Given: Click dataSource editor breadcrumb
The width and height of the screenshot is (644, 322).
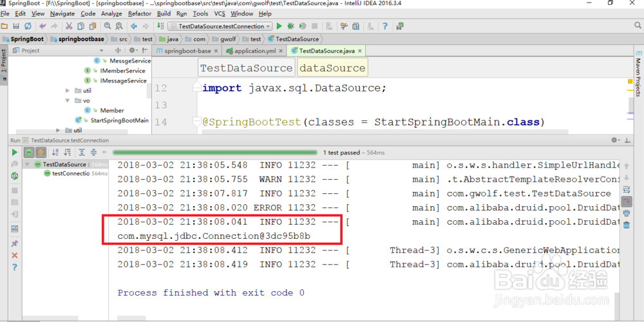Looking at the screenshot, I should (x=332, y=68).
